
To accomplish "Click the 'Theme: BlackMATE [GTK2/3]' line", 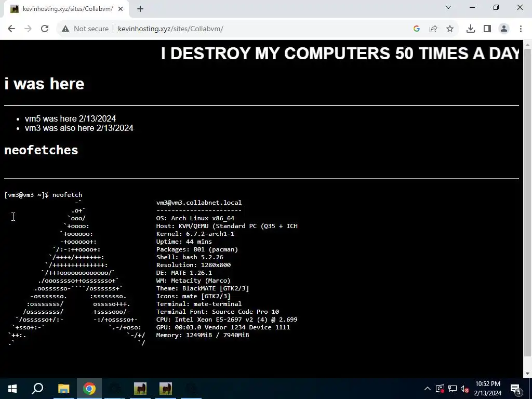I will [x=203, y=288].
